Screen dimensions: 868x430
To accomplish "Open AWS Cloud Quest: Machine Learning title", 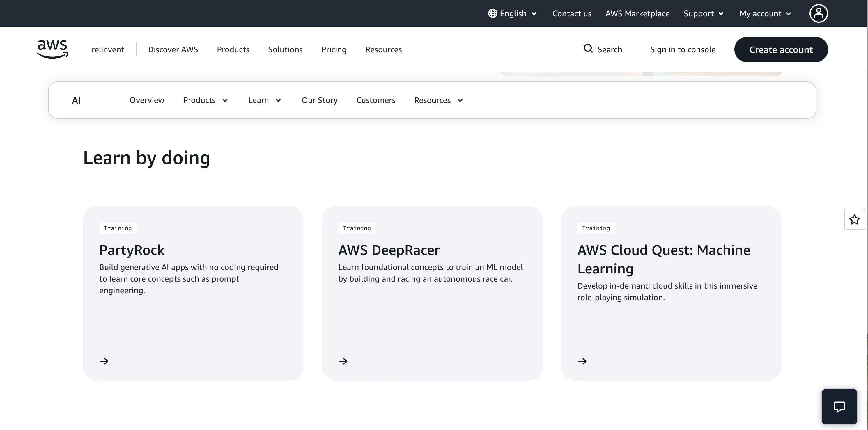I will 664,259.
